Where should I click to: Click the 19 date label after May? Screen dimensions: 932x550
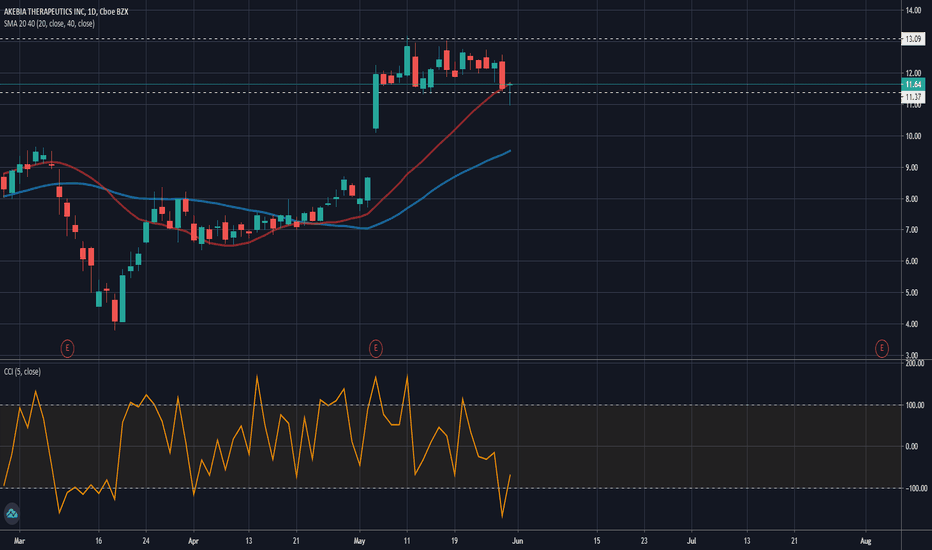(454, 541)
